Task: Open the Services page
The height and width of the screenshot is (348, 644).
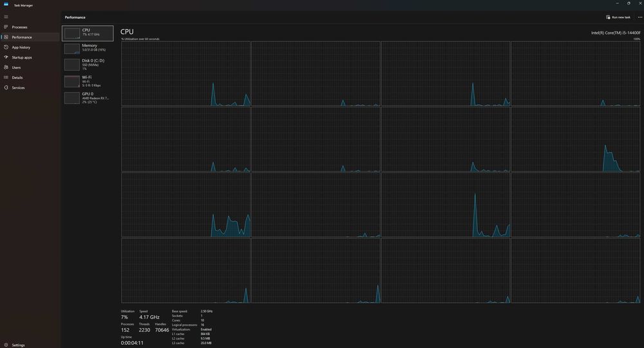Action: pyautogui.click(x=30, y=87)
